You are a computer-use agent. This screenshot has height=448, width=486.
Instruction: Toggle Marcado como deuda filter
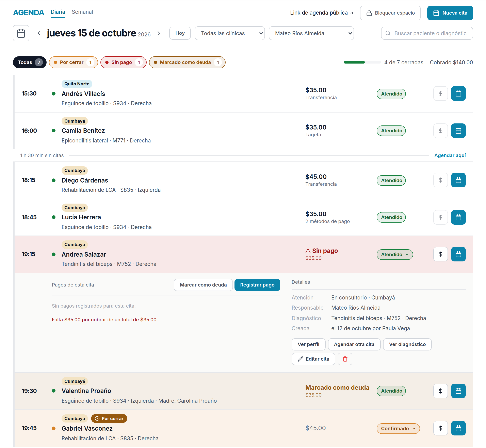click(187, 62)
